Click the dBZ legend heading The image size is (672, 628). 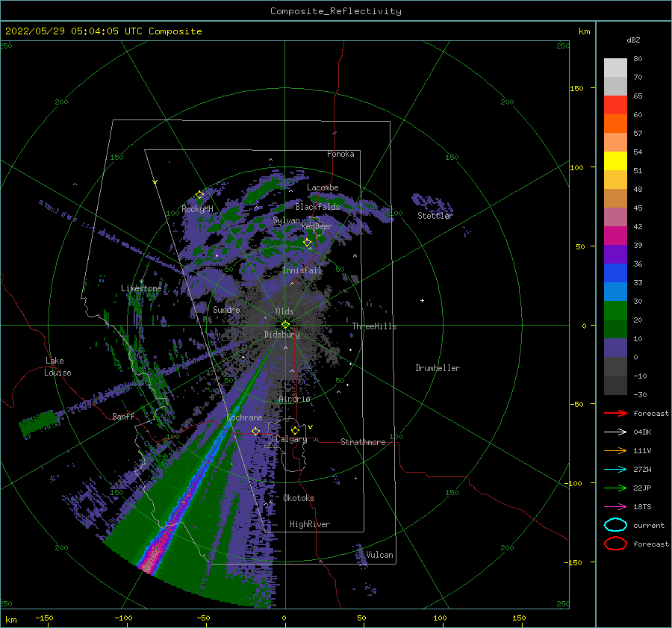pos(633,40)
